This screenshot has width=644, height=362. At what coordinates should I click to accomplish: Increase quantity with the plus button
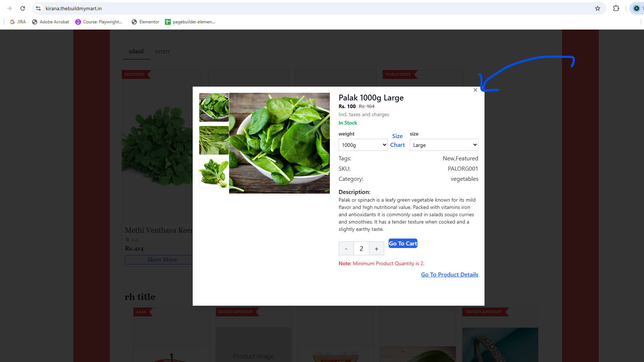tap(377, 248)
